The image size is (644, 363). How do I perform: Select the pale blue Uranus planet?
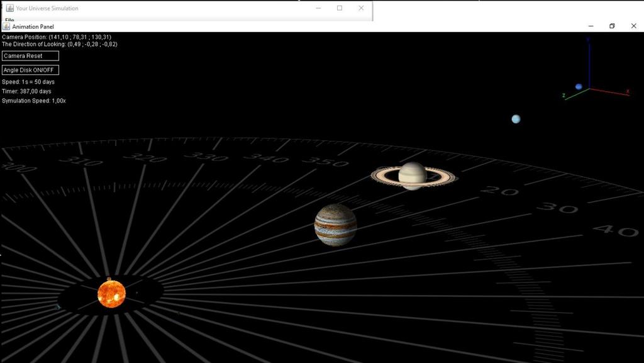point(516,119)
